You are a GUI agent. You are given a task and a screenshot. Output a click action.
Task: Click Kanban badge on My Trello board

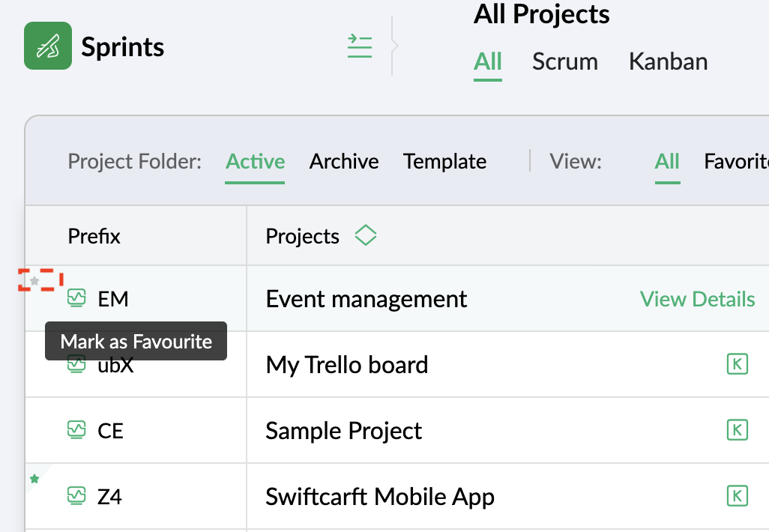pyautogui.click(x=738, y=365)
